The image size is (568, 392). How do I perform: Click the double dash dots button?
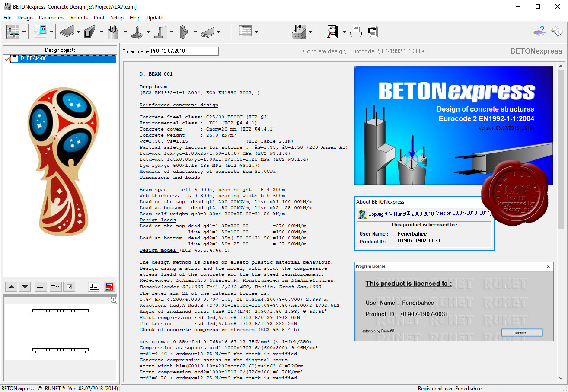55,287
